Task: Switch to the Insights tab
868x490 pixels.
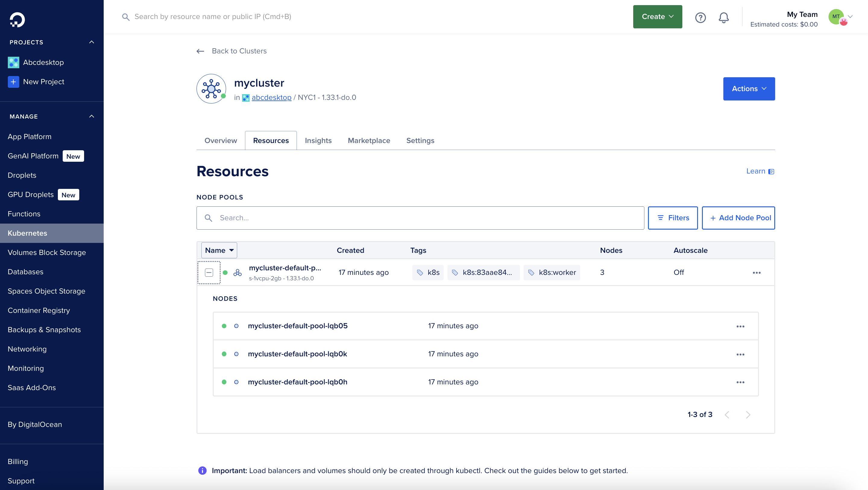Action: pos(318,140)
